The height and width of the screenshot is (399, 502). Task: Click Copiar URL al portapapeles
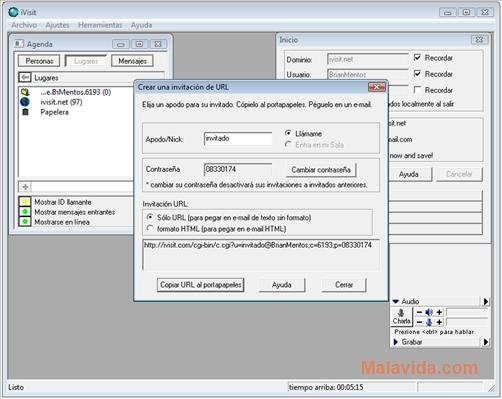click(201, 285)
